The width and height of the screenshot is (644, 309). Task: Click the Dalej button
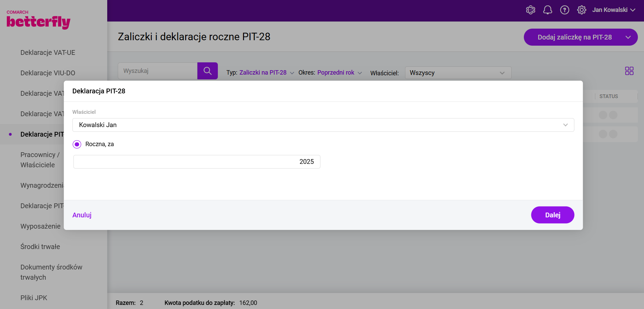pyautogui.click(x=552, y=215)
